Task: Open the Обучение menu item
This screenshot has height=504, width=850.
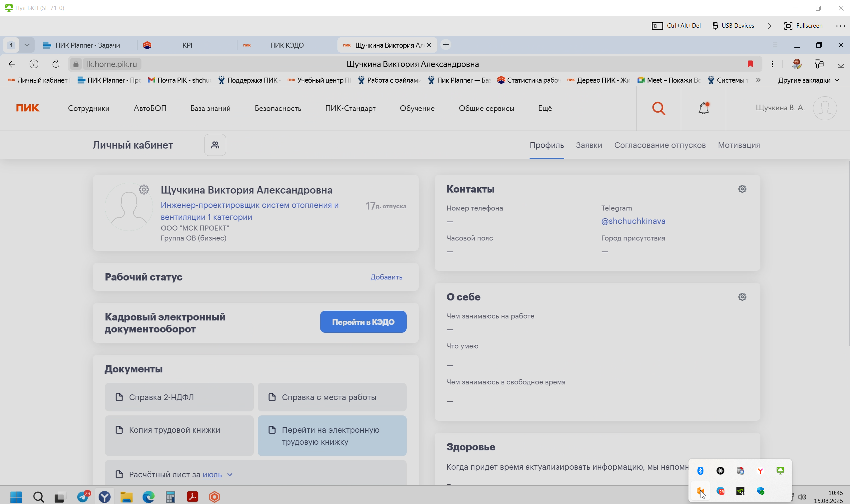Action: [417, 108]
